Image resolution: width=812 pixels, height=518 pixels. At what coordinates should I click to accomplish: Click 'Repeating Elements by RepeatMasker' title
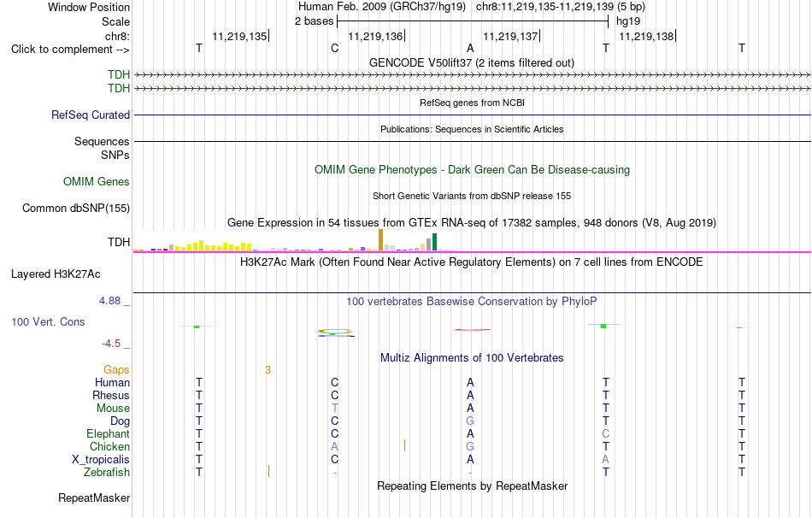(472, 486)
